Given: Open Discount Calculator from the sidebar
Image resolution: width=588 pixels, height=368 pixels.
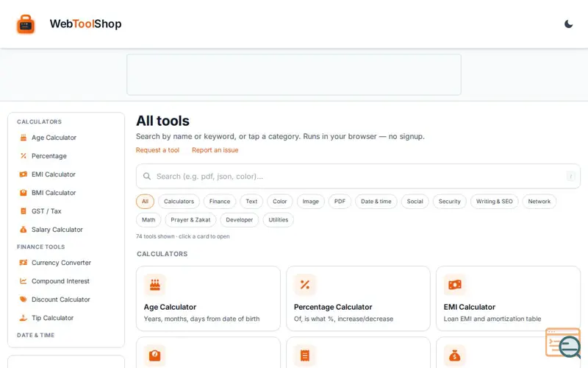Looking at the screenshot, I should coord(61,300).
